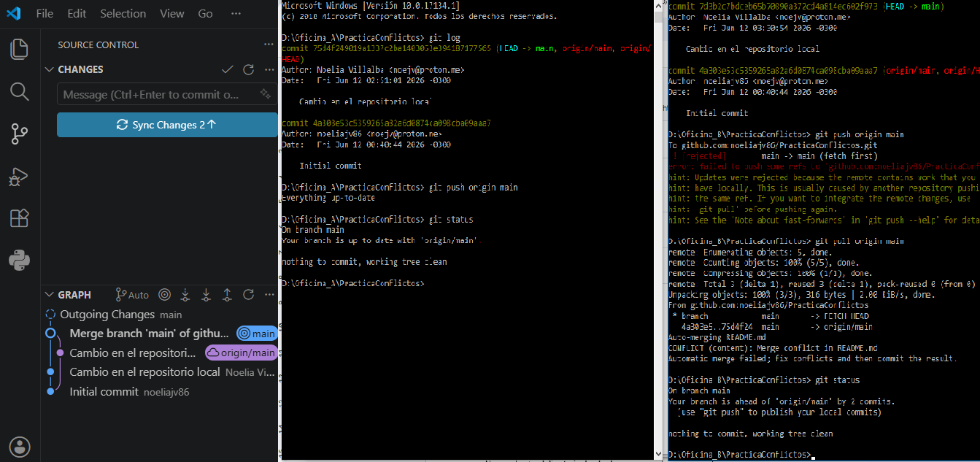Open the Explorer view in activity bar
Viewport: 980px width, 462px height.
click(20, 49)
